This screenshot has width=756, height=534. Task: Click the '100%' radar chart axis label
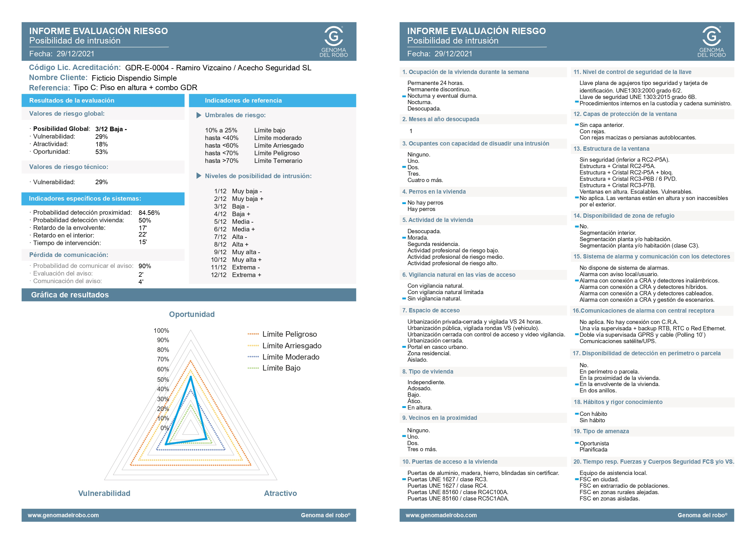(x=161, y=330)
